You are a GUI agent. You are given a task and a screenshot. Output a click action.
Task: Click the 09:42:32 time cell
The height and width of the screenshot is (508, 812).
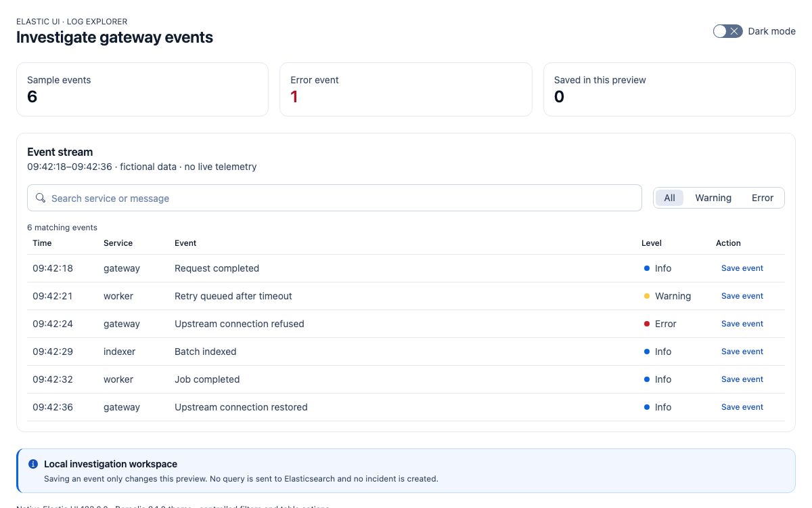[53, 379]
